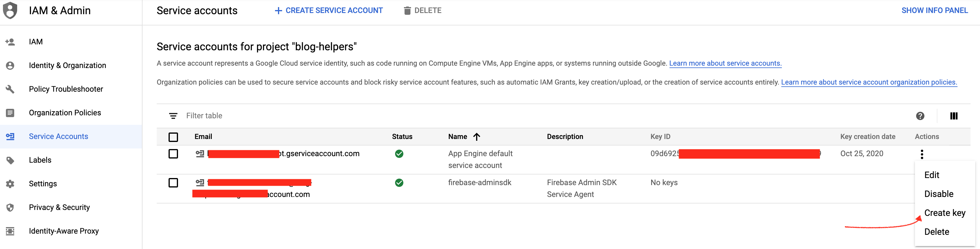Click the 'No keys' cell
980x249 pixels.
pyautogui.click(x=664, y=183)
